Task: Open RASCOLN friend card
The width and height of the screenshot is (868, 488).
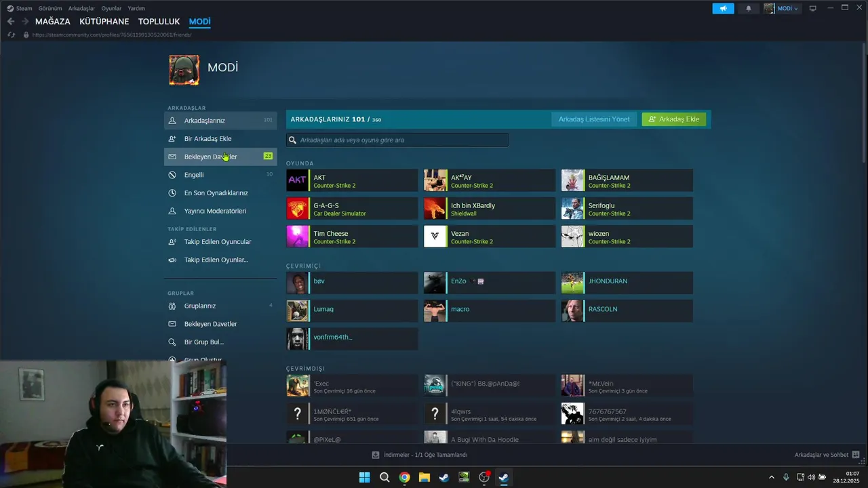Action: [627, 311]
